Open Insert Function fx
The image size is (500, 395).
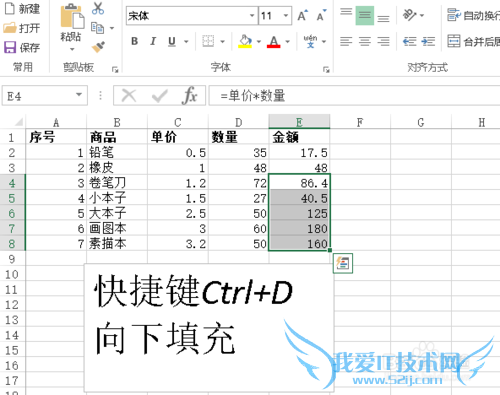pyautogui.click(x=190, y=96)
